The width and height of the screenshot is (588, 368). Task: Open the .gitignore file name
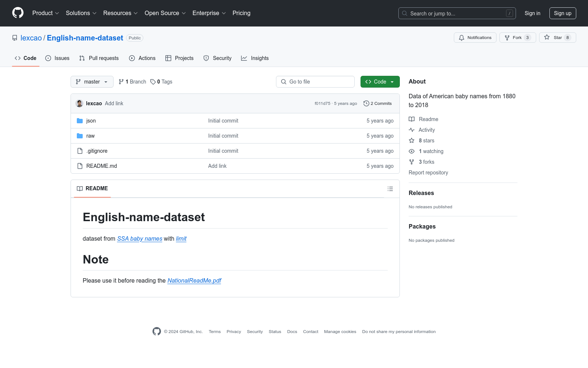[97, 151]
